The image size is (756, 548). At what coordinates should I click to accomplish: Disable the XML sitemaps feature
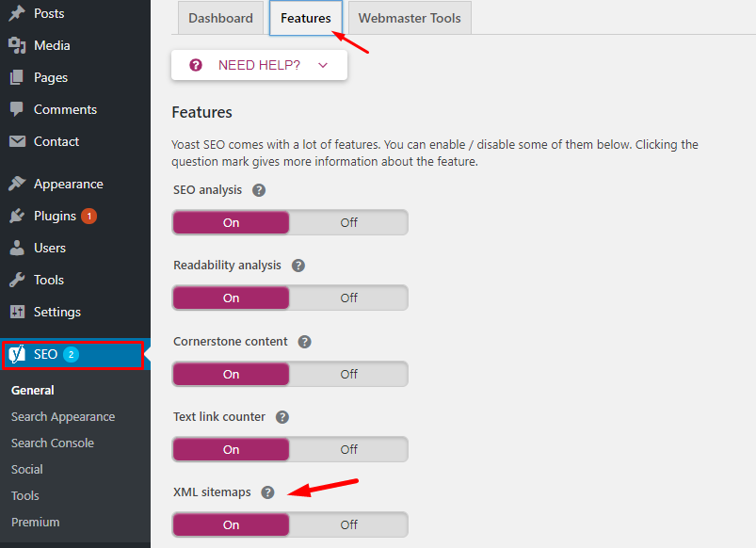click(348, 524)
